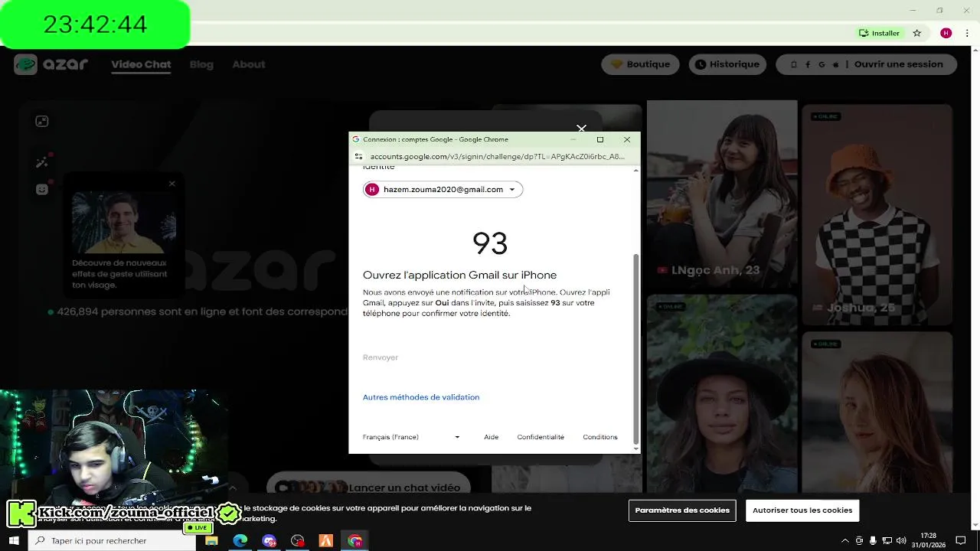980x551 pixels.
Task: Go to the Blog menu item
Action: pos(201,64)
